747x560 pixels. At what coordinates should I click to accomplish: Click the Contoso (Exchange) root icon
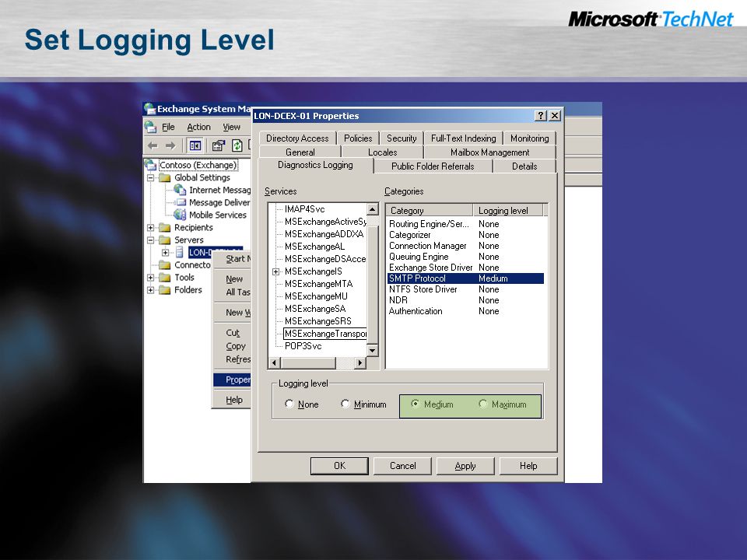click(x=151, y=165)
